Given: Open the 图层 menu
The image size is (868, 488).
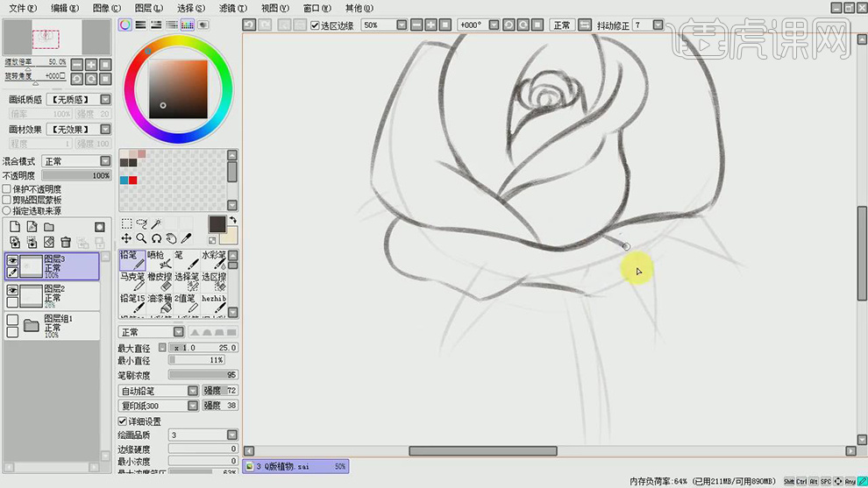Looking at the screenshot, I should pos(150,8).
